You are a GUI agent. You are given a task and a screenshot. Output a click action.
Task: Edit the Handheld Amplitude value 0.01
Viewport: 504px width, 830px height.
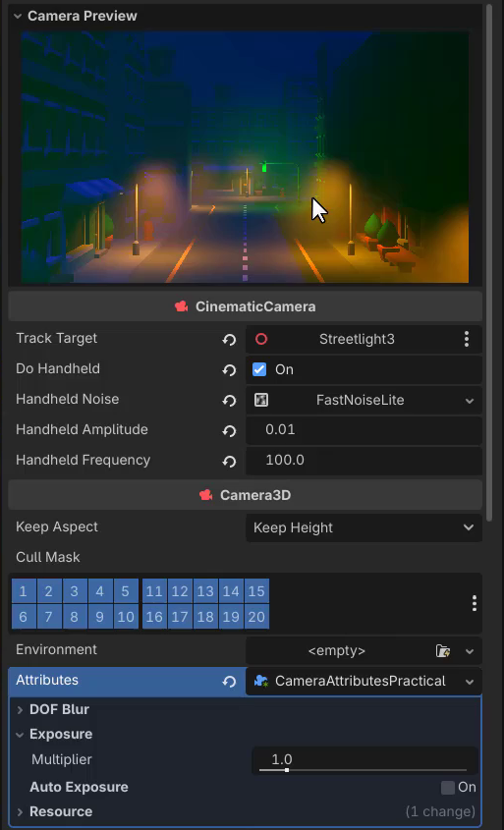[x=364, y=430]
